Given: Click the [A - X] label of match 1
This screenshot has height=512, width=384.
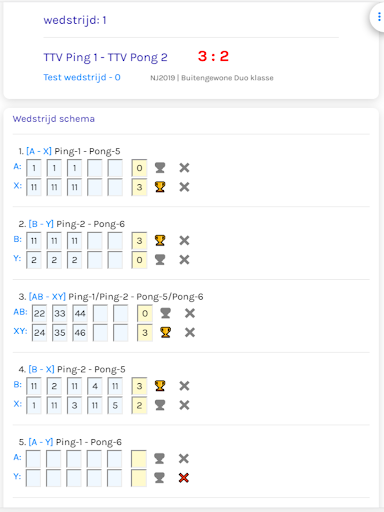Looking at the screenshot, I should click(39, 151).
